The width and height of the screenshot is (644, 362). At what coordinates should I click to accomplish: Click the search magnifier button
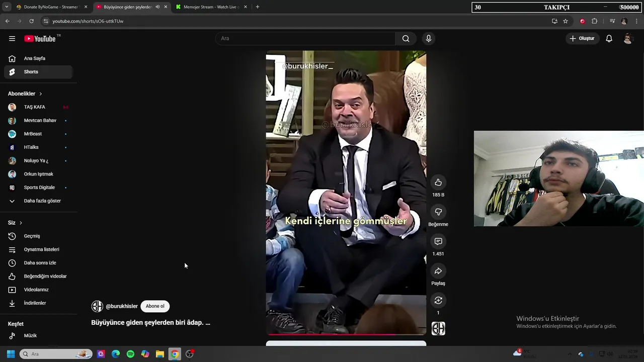coord(406,39)
